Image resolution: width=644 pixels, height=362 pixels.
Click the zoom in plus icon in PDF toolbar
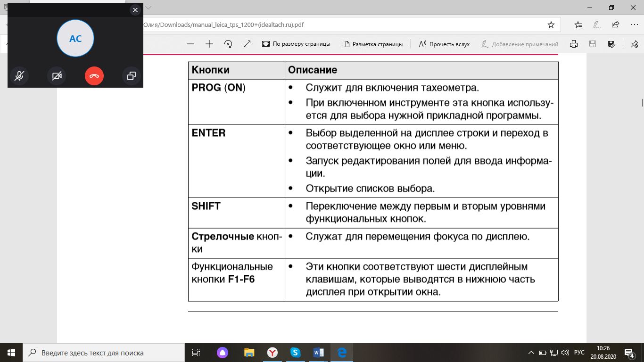(209, 44)
